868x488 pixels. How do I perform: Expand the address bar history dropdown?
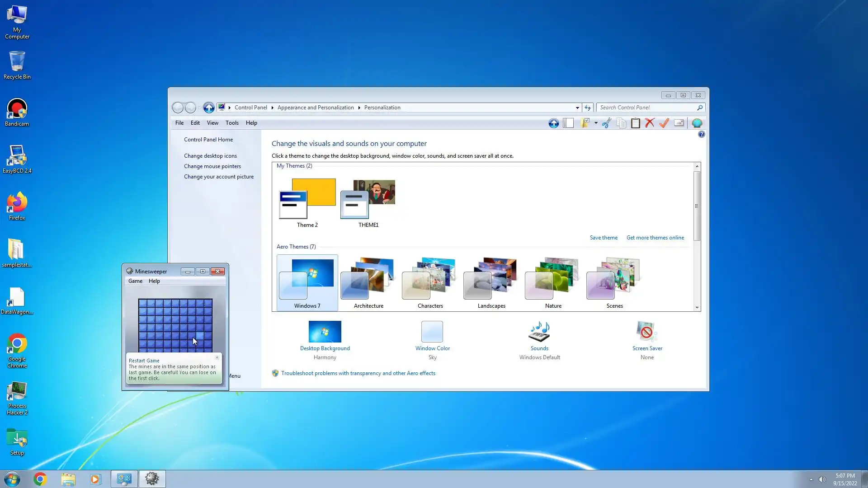click(577, 108)
